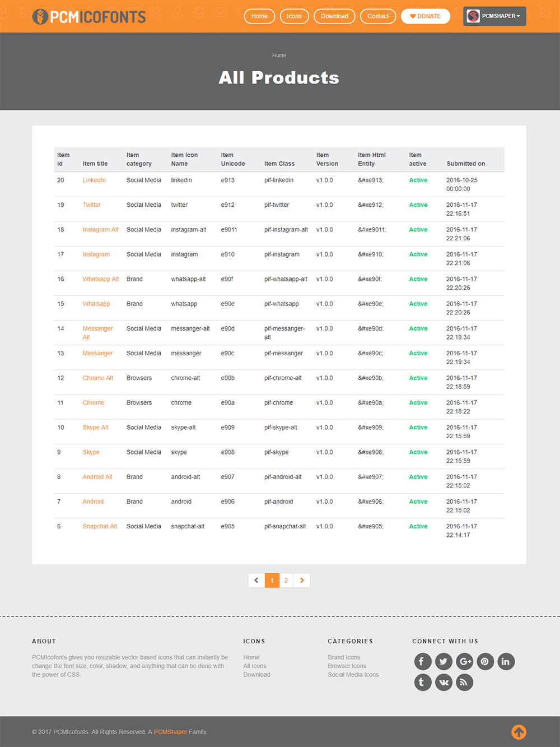Viewport: 560px width, 747px height.
Task: Click the All Products heading
Action: click(279, 77)
